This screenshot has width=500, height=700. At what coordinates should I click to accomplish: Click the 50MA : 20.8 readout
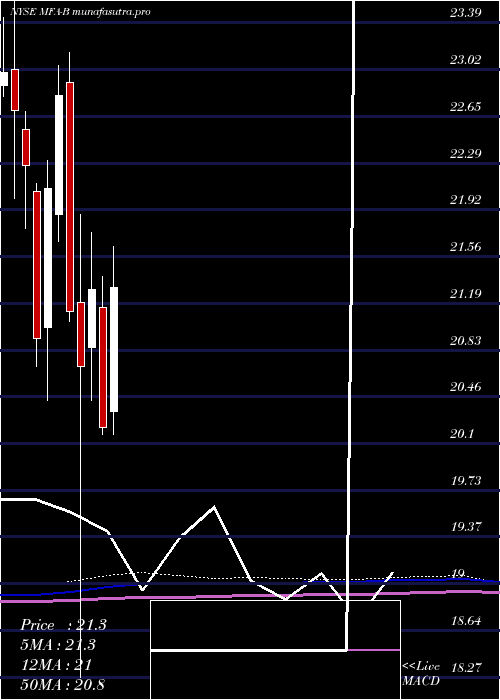click(x=63, y=685)
